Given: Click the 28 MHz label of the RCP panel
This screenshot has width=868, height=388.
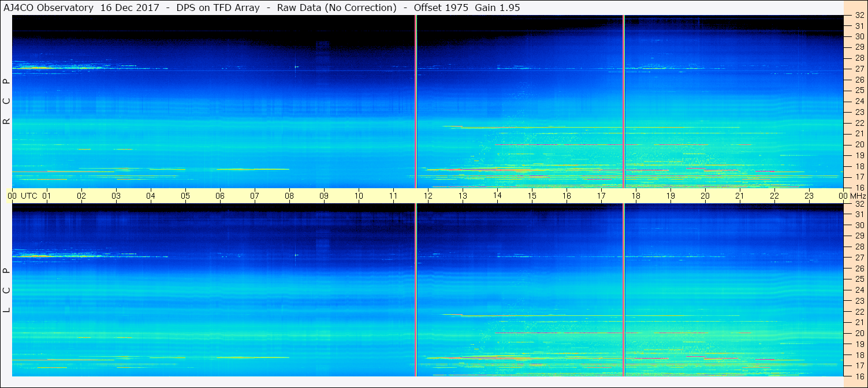Looking at the screenshot, I should (859, 58).
